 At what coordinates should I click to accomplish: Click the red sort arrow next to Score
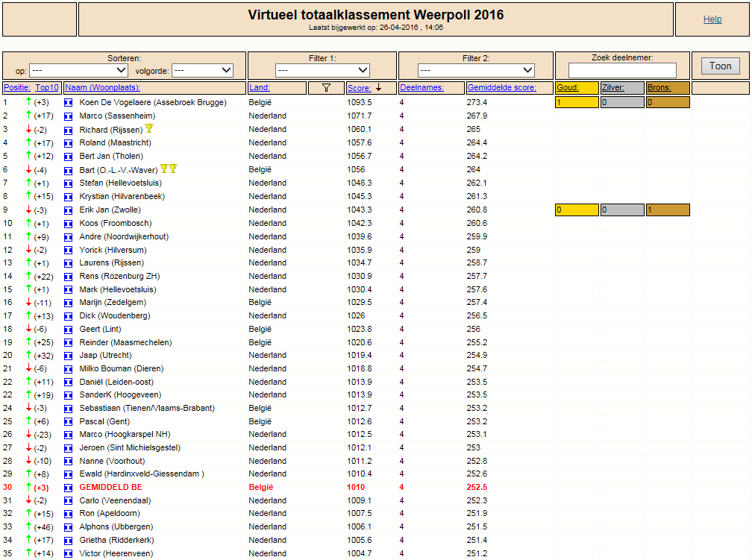point(378,87)
